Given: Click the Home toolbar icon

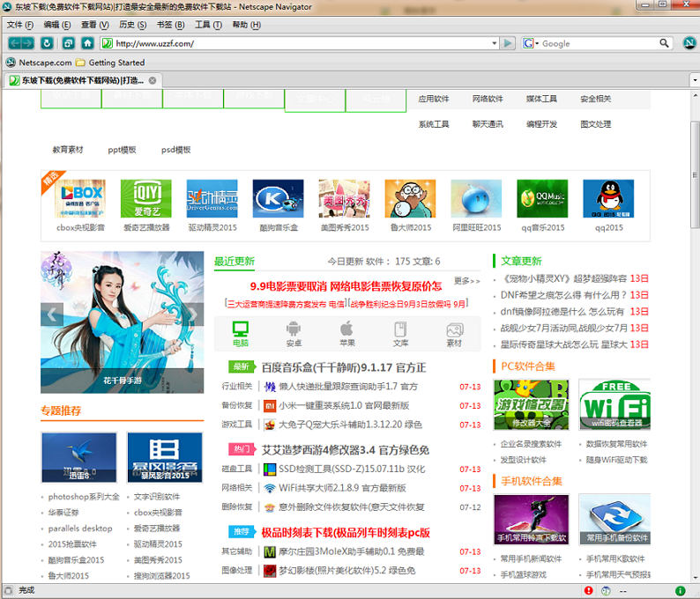Looking at the screenshot, I should click(87, 43).
